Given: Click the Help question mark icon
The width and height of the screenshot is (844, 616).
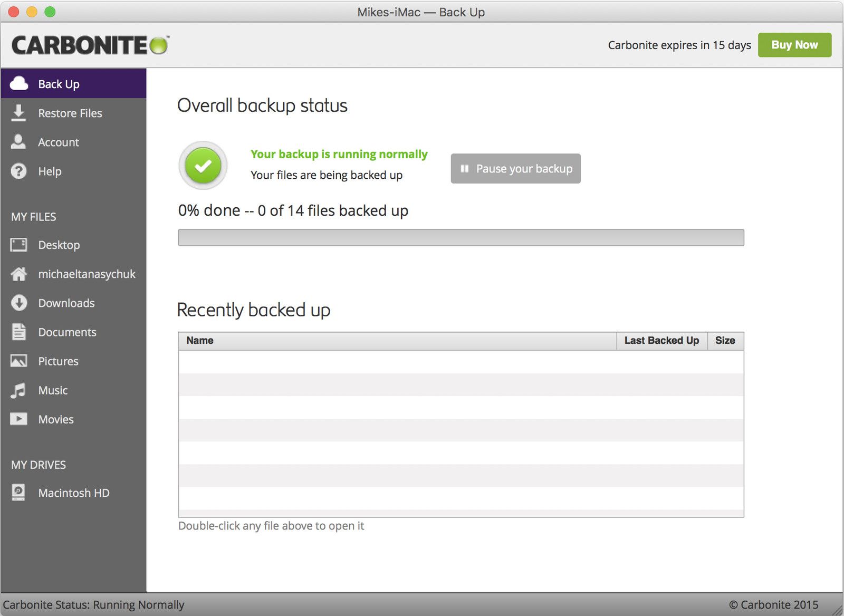Looking at the screenshot, I should [19, 171].
